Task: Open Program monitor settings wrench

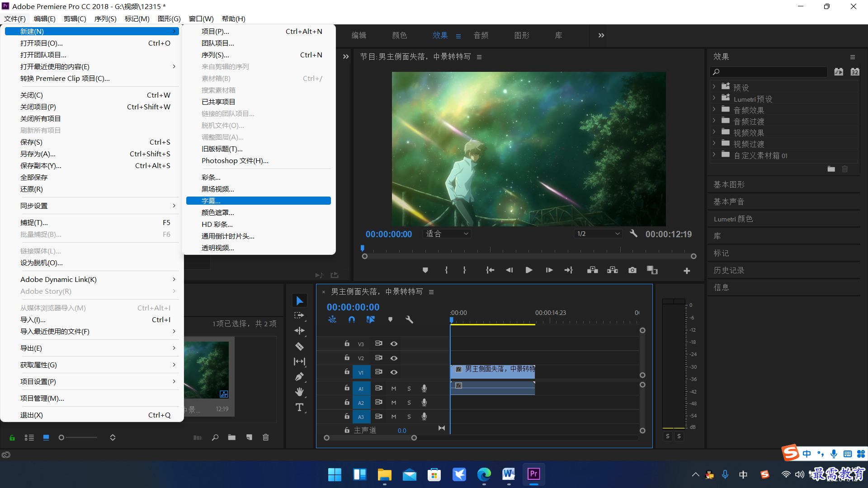Action: click(x=633, y=234)
